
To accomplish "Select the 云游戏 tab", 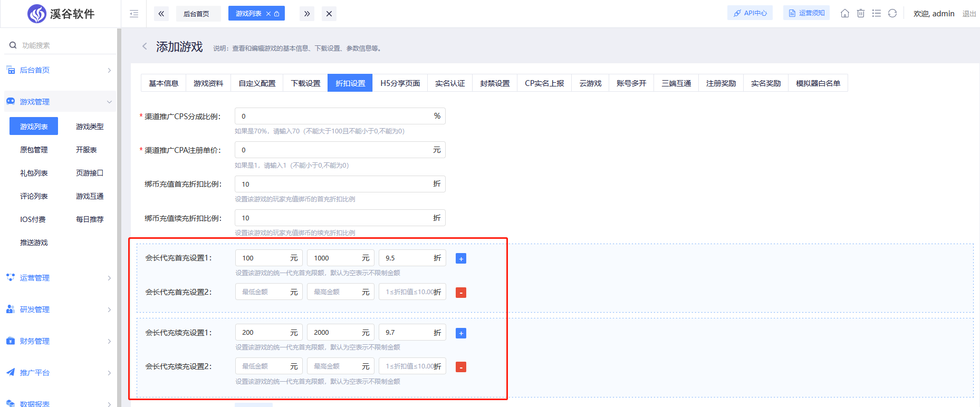I will [590, 83].
